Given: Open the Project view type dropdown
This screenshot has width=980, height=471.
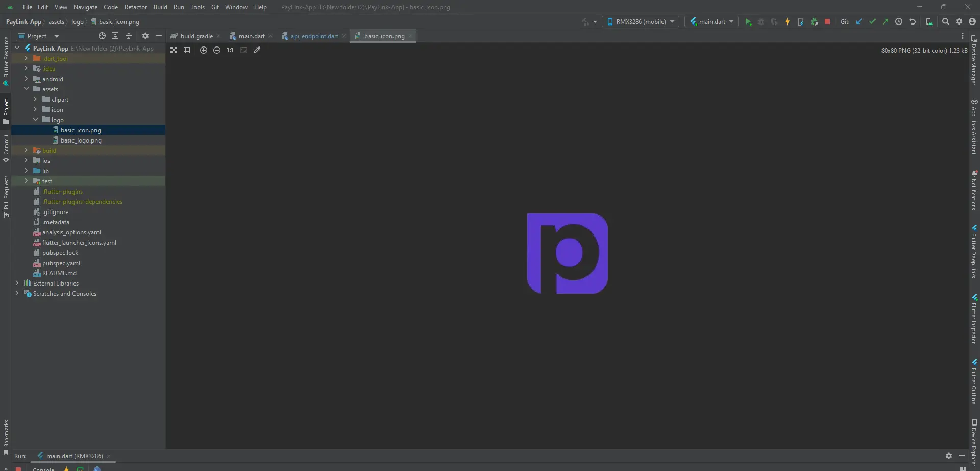Looking at the screenshot, I should (39, 36).
